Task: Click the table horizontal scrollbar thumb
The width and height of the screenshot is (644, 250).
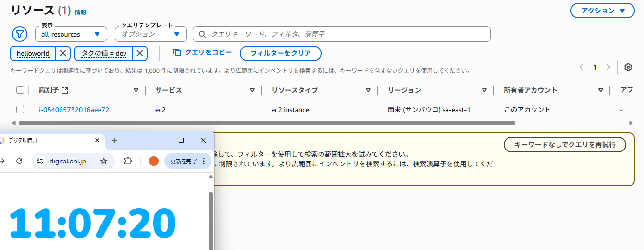Action: 267,123
